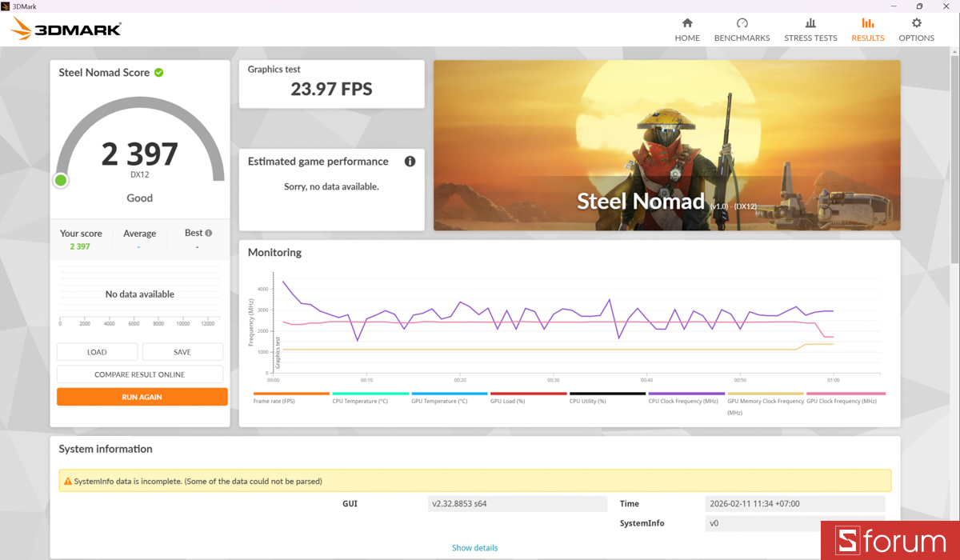Click the info icon beside the Best column
Image resolution: width=960 pixels, height=560 pixels.
[208, 233]
